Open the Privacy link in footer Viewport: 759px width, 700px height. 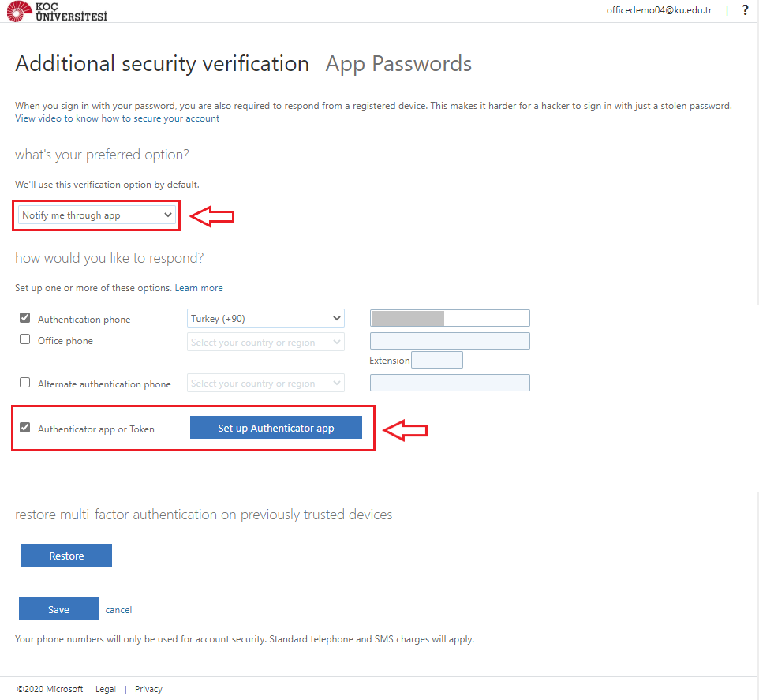tap(148, 689)
